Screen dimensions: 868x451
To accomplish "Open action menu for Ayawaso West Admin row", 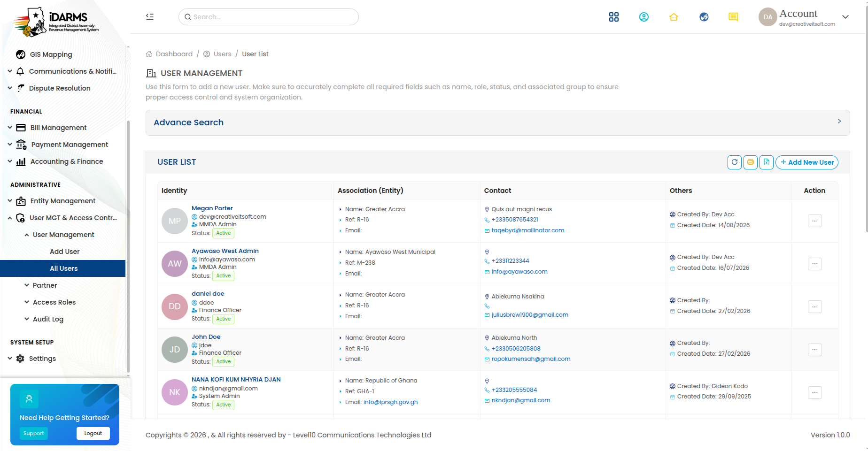I will 815,264.
